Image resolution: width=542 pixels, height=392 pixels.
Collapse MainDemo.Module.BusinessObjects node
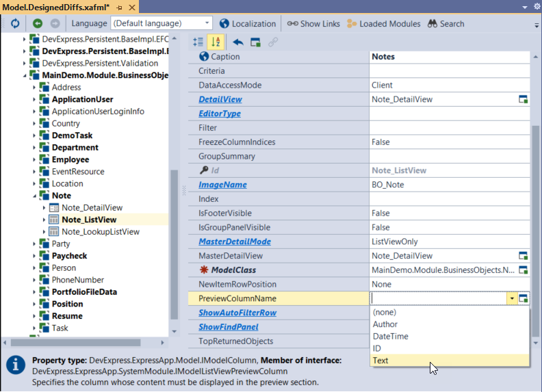click(25, 76)
